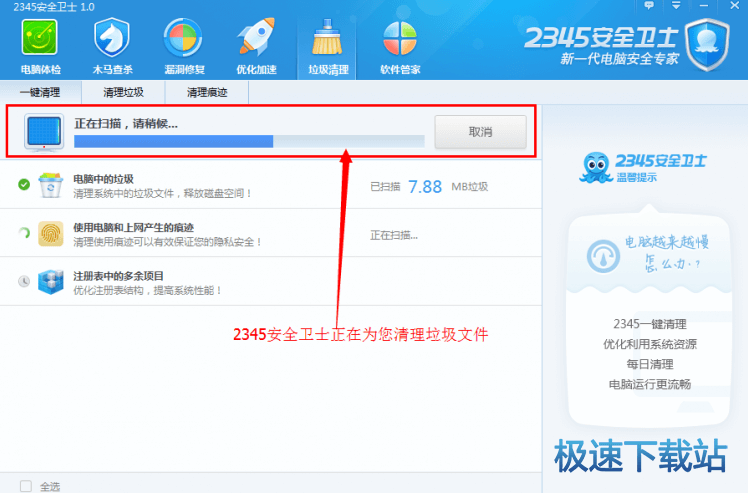Click 每日清理 text in tip panel
The height and width of the screenshot is (493, 748).
(x=650, y=364)
